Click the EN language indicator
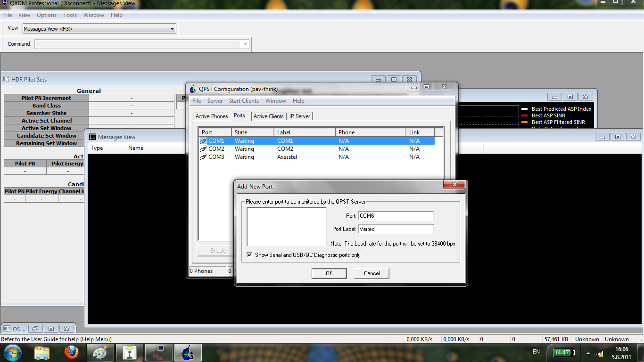The image size is (644, 362). pos(536,352)
